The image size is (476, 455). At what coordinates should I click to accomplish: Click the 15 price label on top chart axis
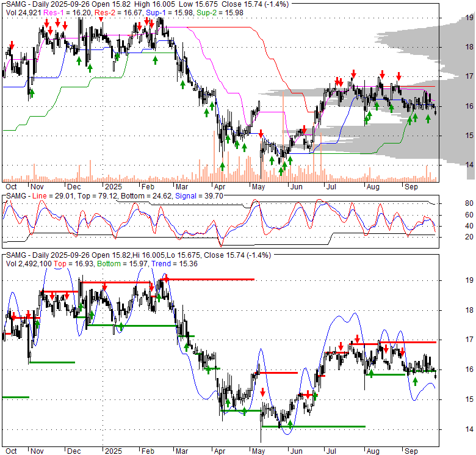469,135
